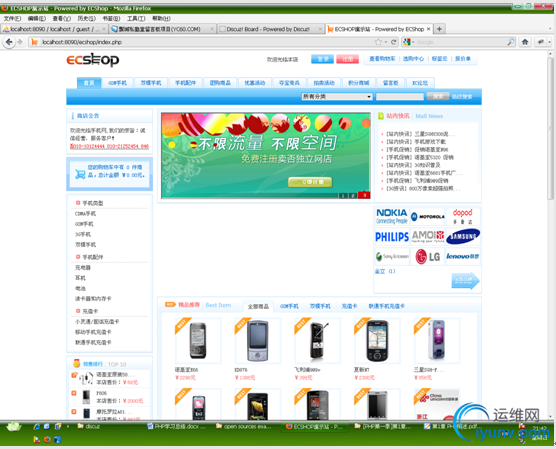556x449 pixels.
Task: Open the P806 item in TOP 10
Action: (x=101, y=393)
